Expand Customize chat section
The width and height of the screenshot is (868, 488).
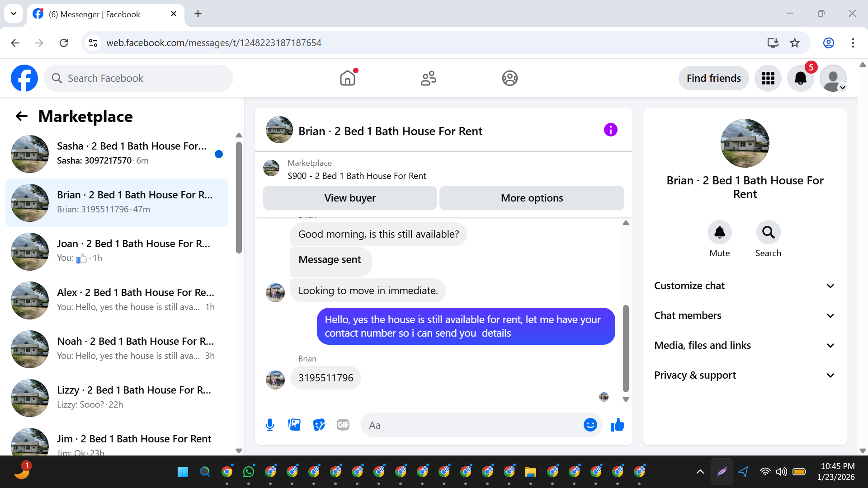point(745,286)
